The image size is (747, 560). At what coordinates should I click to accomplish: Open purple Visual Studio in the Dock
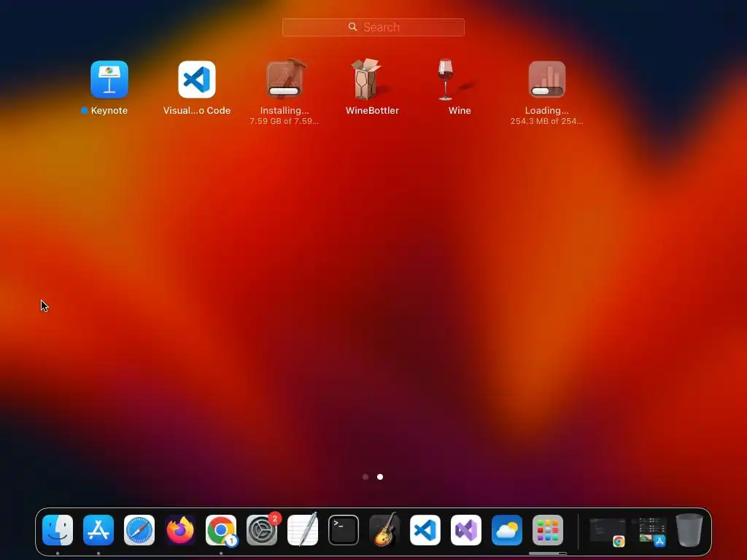tap(466, 530)
